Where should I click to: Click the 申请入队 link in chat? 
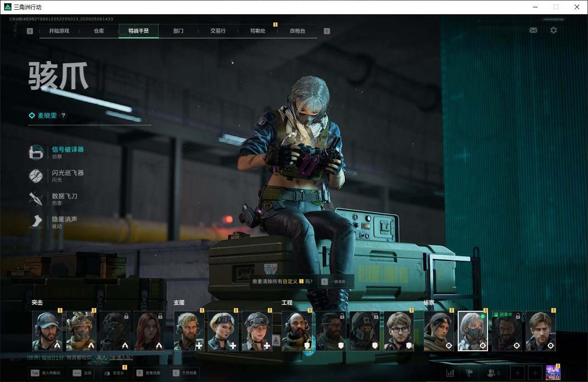pos(121,357)
